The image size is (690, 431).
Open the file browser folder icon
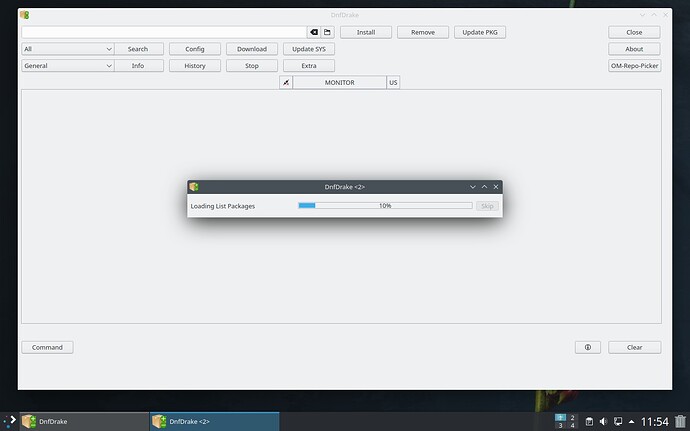point(327,32)
